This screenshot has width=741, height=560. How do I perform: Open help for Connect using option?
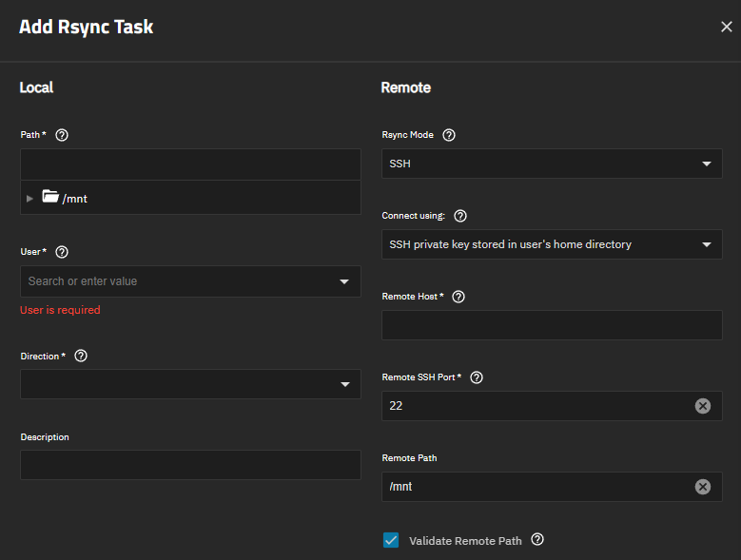click(x=460, y=216)
